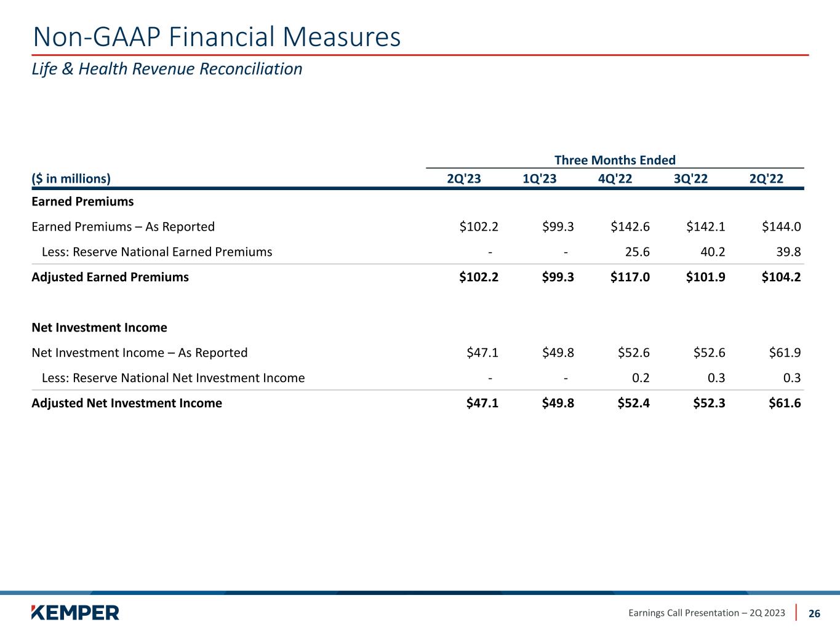Select Less: Reserve National Earned Premiums label
Image resolution: width=840 pixels, height=630 pixels.
(x=156, y=252)
